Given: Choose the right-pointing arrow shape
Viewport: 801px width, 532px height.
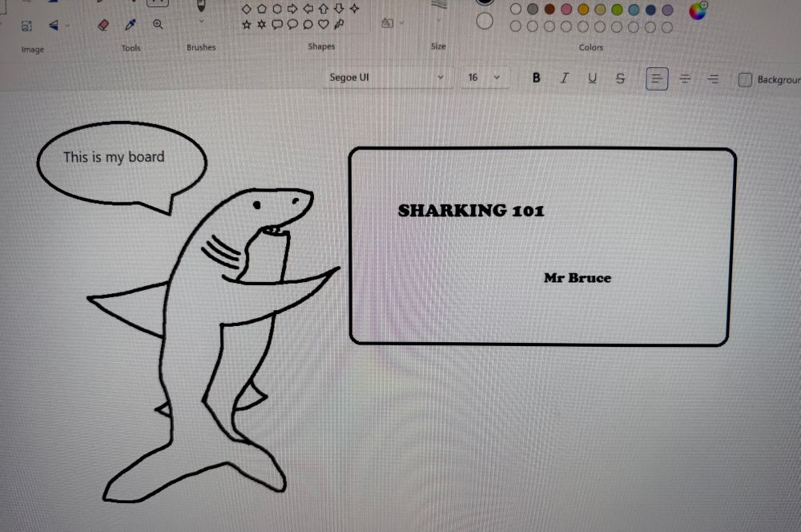Looking at the screenshot, I should [292, 10].
